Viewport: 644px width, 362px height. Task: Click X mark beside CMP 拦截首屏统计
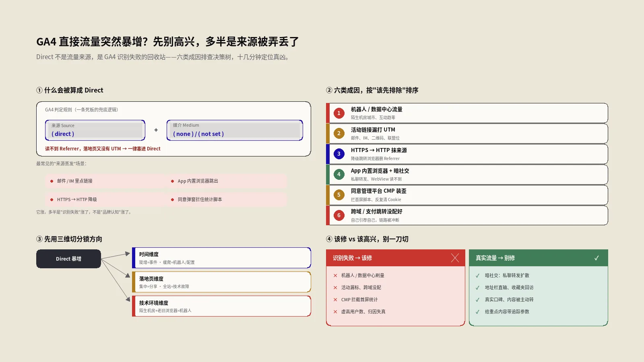pyautogui.click(x=335, y=300)
